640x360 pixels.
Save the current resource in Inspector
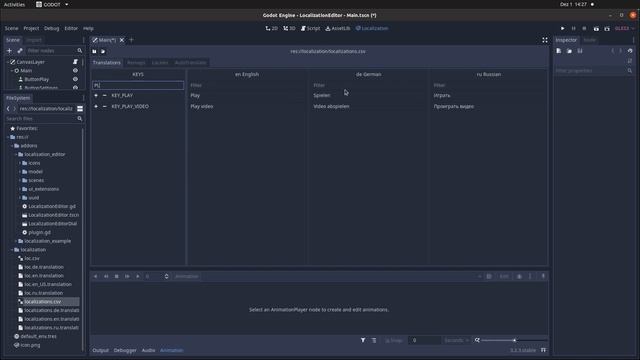point(580,51)
